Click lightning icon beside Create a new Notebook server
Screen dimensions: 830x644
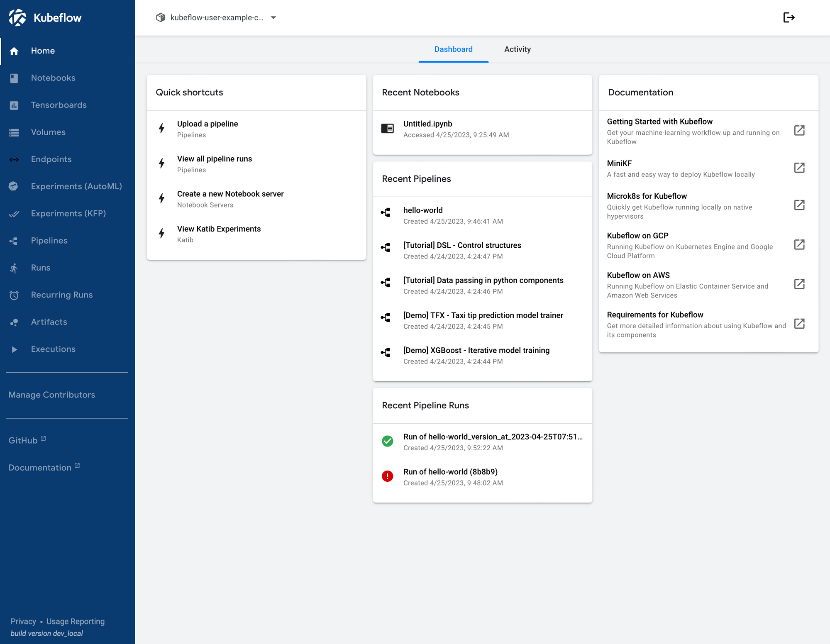tap(162, 198)
